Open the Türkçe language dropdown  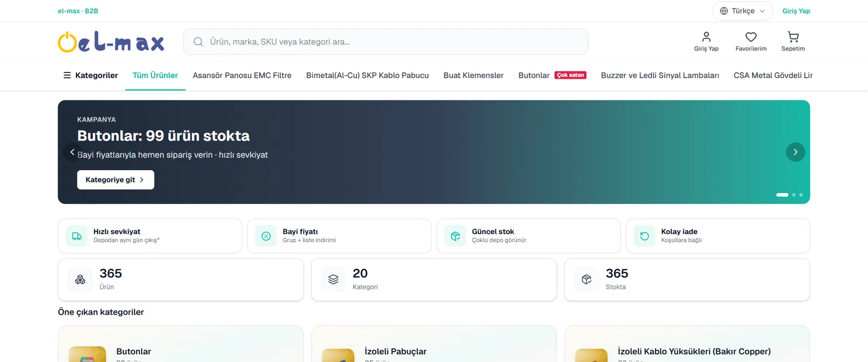point(742,11)
